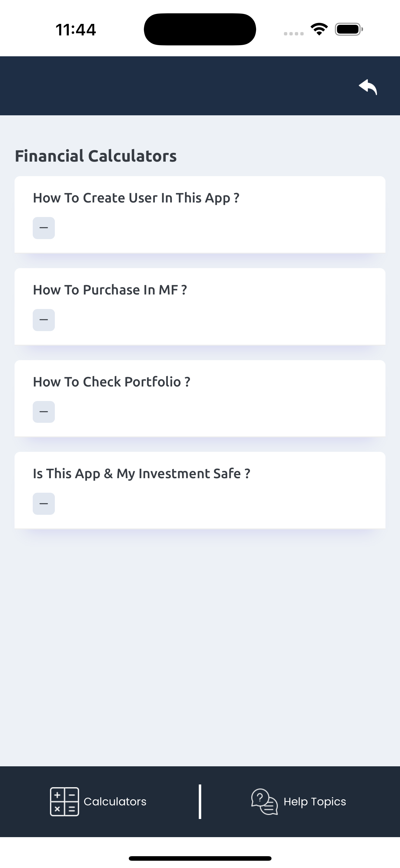The image size is (400, 868).
Task: Switch to the Calculators tab label
Action: pos(115,802)
